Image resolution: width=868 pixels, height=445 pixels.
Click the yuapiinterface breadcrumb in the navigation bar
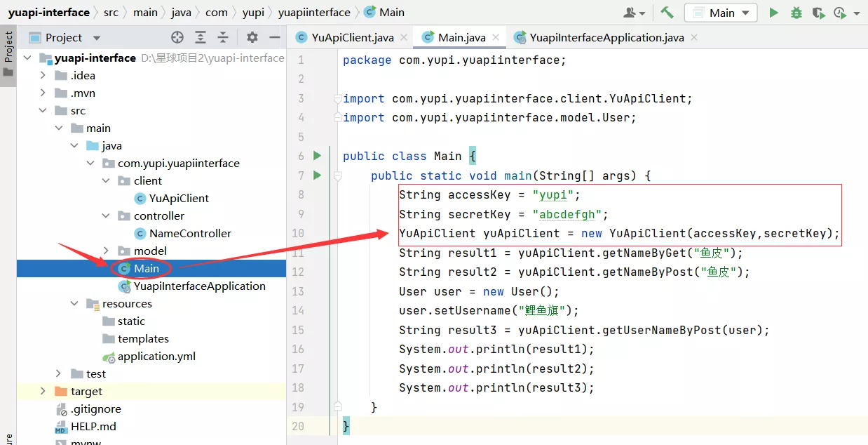coord(314,12)
